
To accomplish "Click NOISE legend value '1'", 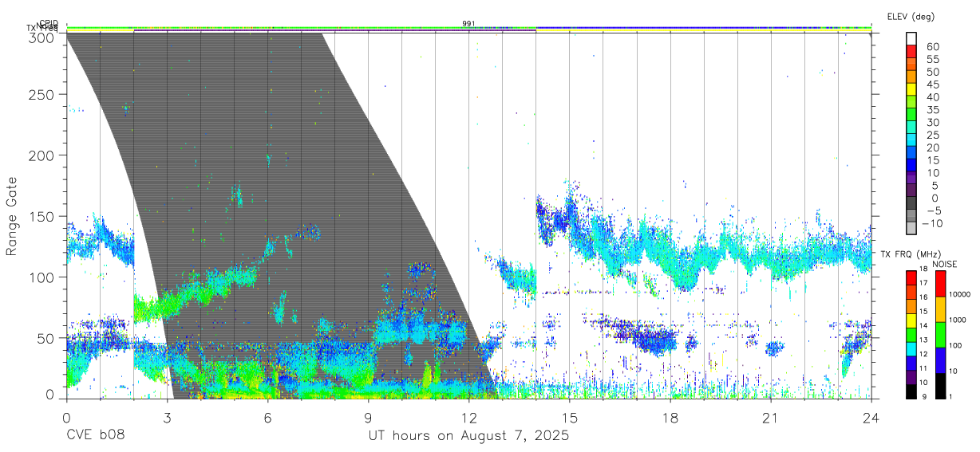I will coord(949,396).
